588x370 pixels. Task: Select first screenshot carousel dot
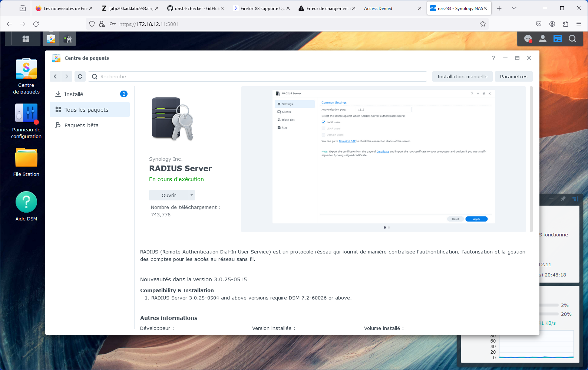pyautogui.click(x=385, y=227)
